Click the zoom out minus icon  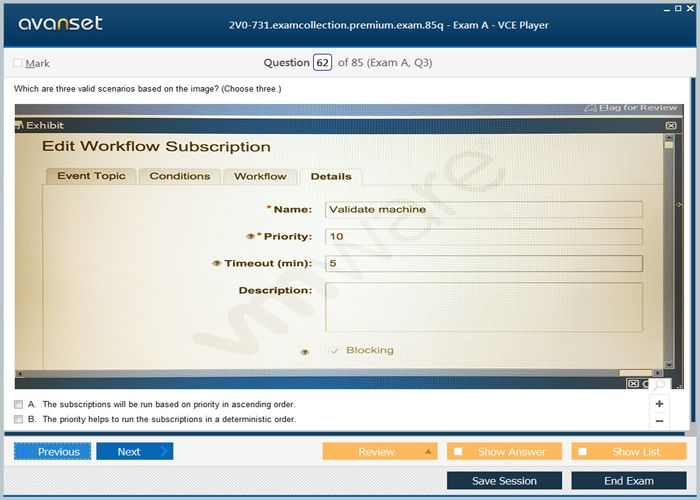click(659, 421)
